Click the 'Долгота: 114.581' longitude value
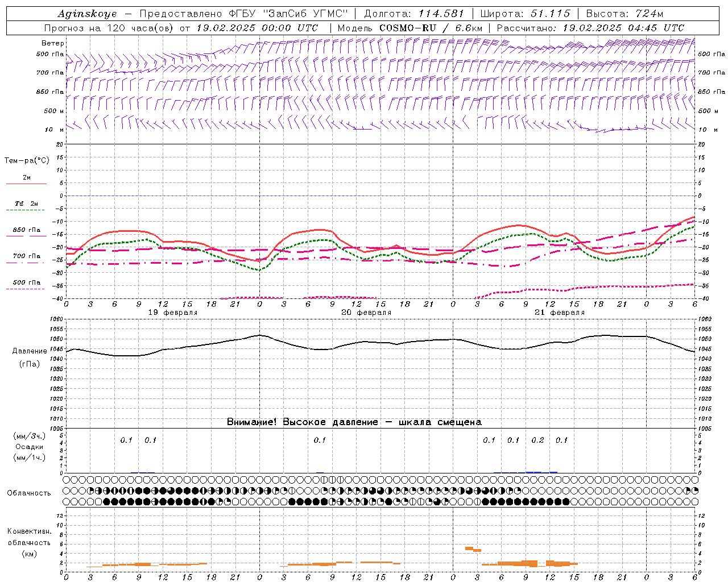 [x=413, y=14]
